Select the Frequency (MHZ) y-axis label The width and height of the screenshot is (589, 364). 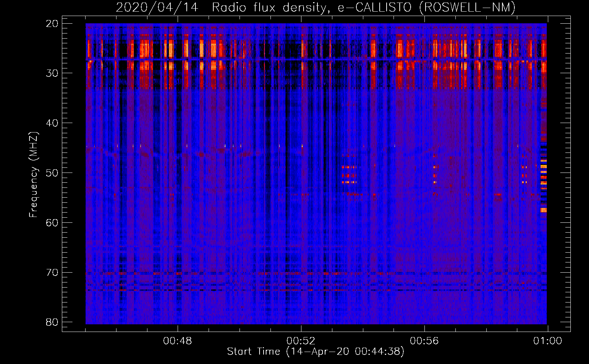tap(33, 175)
